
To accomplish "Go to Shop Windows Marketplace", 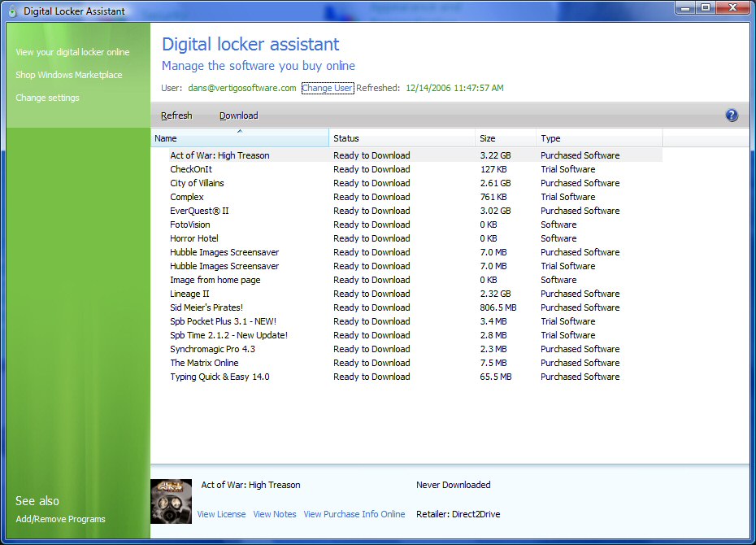I will click(69, 75).
